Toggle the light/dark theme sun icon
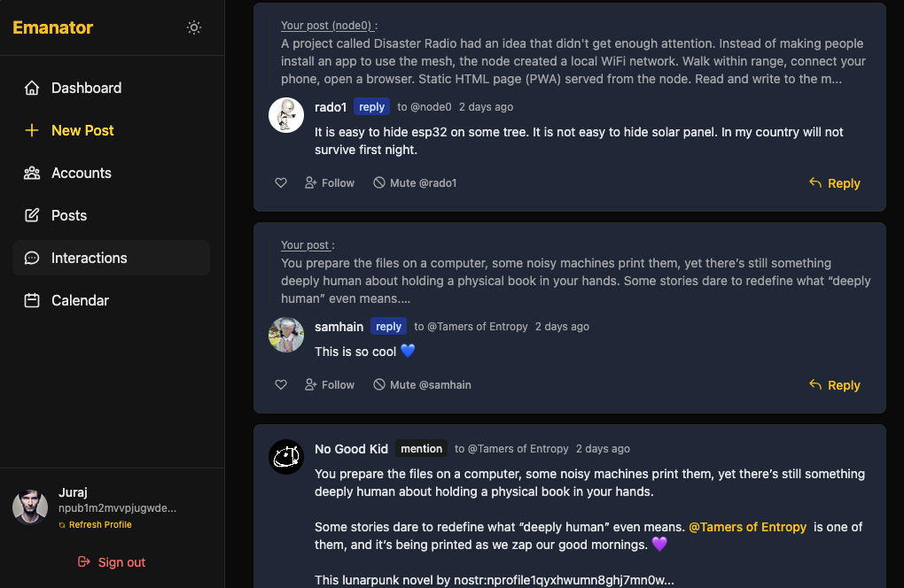The image size is (904, 588). (194, 27)
